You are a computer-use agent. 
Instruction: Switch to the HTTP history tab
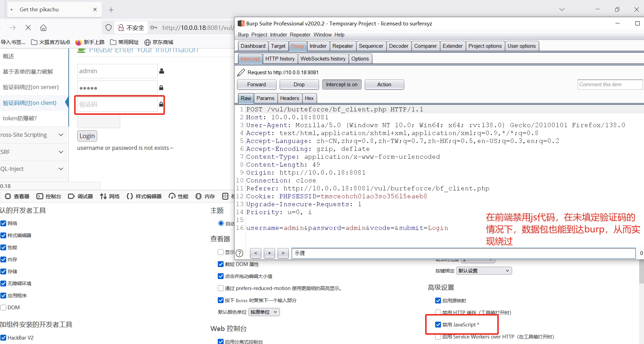tap(280, 59)
